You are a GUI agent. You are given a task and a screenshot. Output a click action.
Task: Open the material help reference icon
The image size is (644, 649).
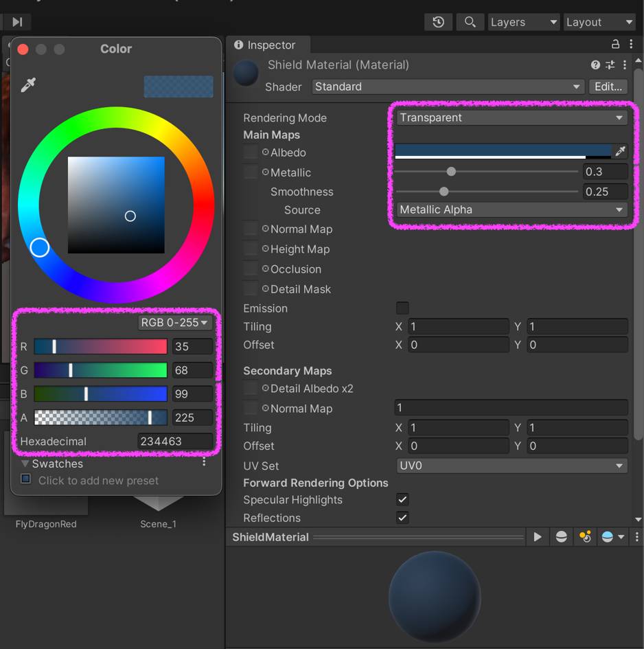[595, 65]
